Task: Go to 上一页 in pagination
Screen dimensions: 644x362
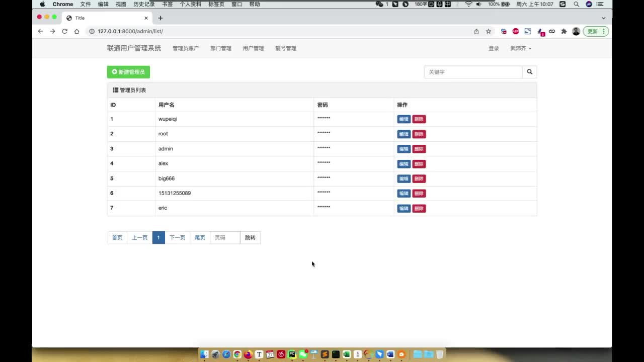Action: 140,238
